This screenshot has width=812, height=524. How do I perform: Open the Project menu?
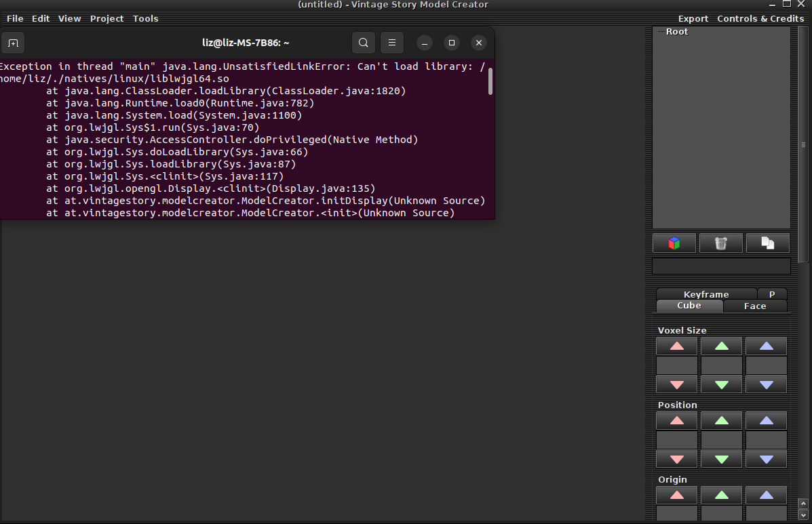tap(107, 19)
